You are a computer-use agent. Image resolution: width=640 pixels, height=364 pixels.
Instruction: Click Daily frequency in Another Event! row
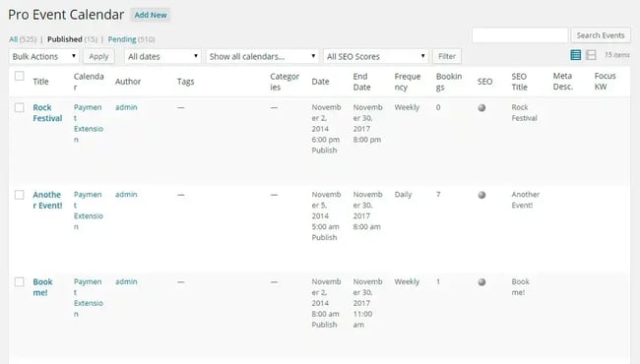[403, 195]
